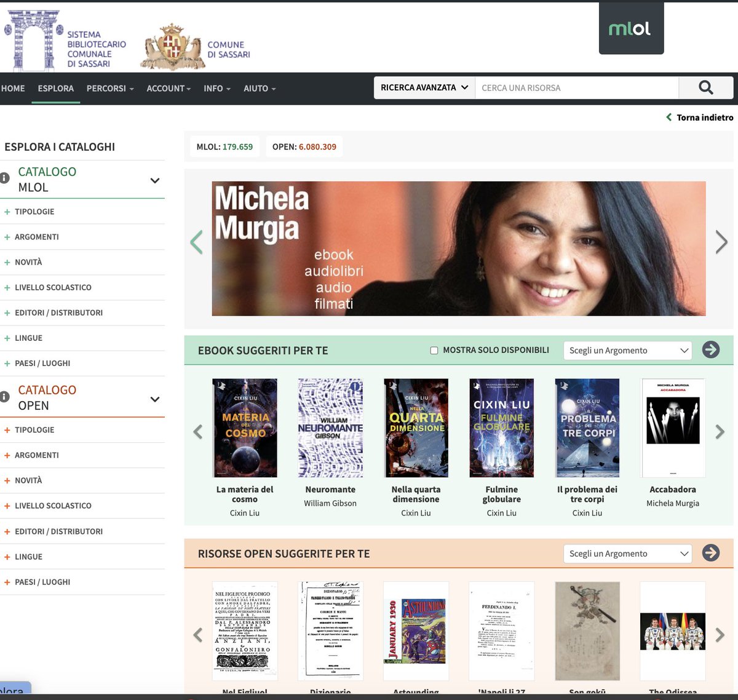
Task: Open Aiuto menu
Action: [260, 89]
